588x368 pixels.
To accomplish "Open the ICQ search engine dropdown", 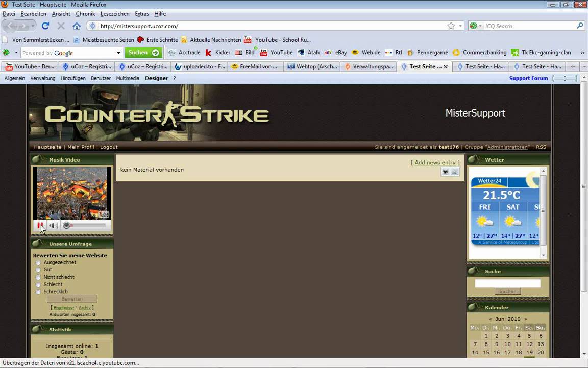I will [x=476, y=26].
